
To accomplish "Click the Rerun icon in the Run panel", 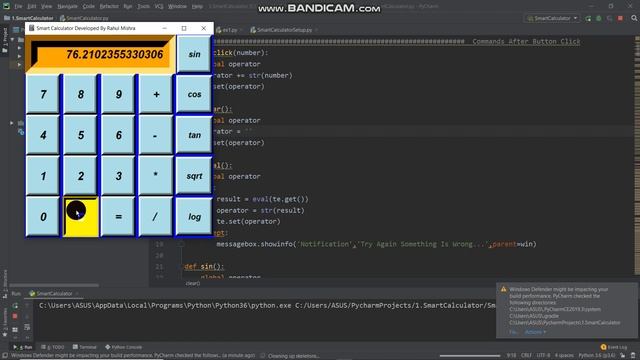I will coord(15,305).
